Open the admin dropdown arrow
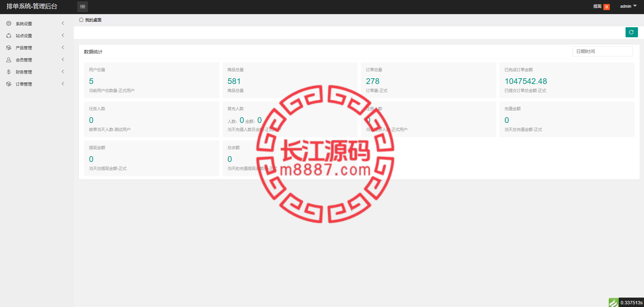 (635, 6)
